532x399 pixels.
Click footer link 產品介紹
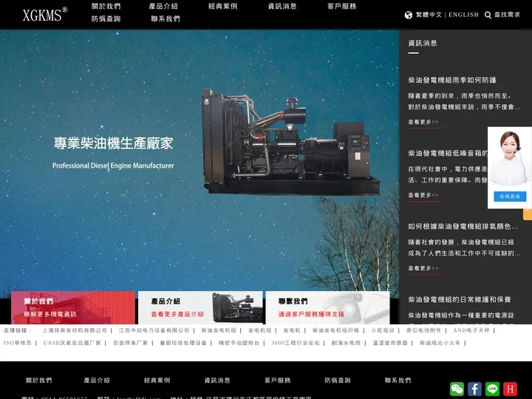pyautogui.click(x=97, y=381)
